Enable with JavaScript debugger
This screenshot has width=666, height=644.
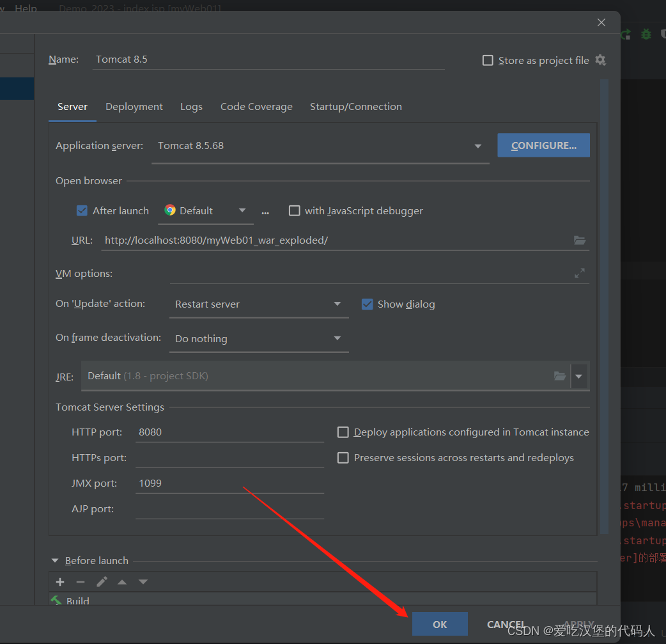(x=294, y=210)
